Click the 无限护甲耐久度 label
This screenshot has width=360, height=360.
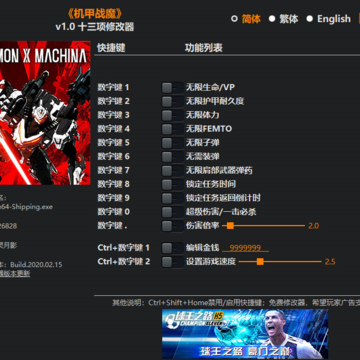tap(215, 101)
